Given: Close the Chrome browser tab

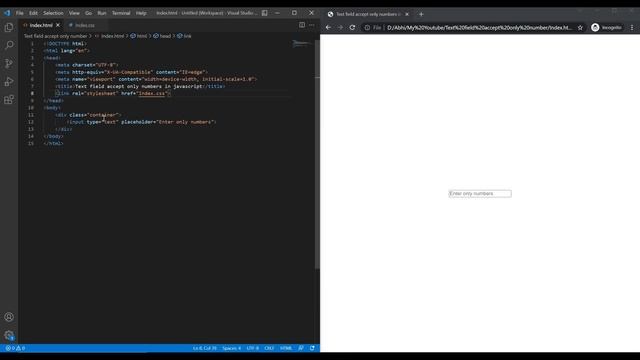Looking at the screenshot, I should [407, 14].
